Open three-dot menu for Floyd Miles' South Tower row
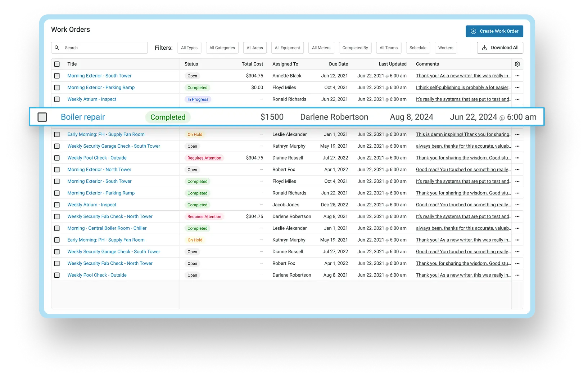 coord(517,182)
